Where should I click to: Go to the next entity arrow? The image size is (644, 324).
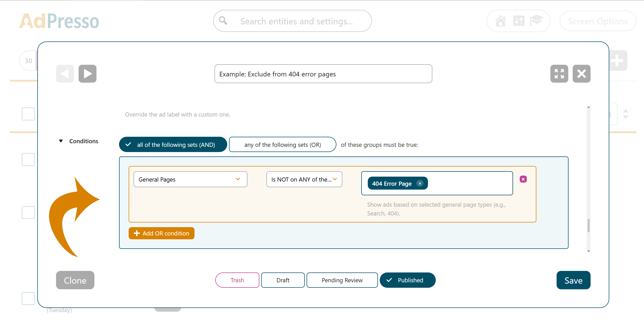87,74
